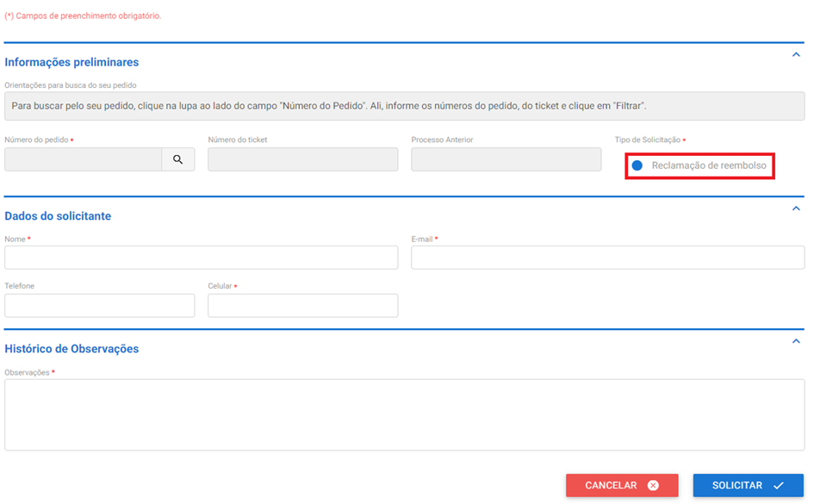Screen dimensions: 814x504
Task: Collapse the Dados do solicitante section chevron
Action: (x=796, y=208)
